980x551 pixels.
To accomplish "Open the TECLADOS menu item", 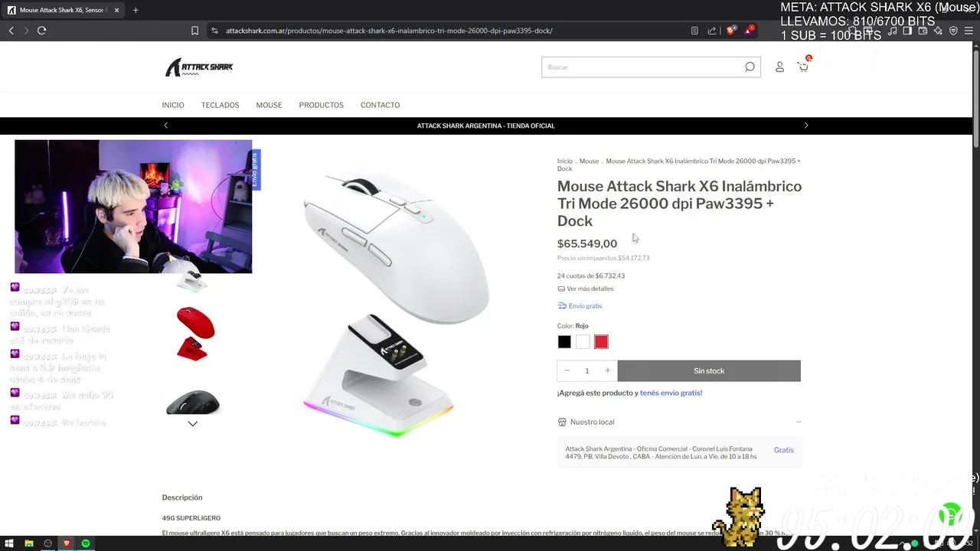I will 220,105.
